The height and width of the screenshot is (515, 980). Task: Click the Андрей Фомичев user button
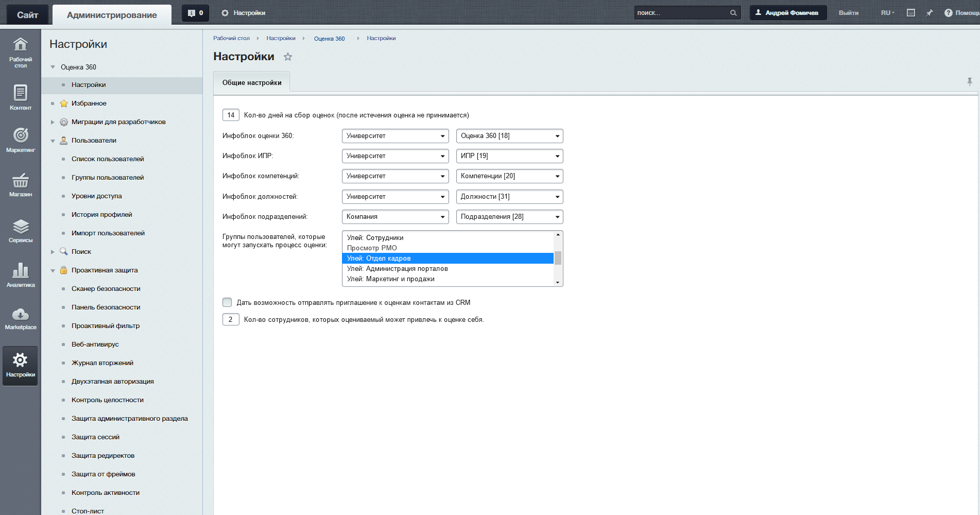click(788, 13)
